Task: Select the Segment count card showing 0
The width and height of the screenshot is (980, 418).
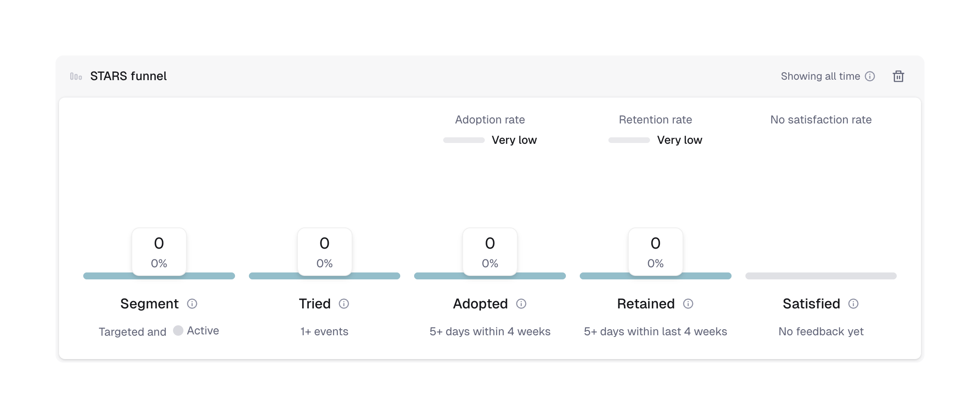Action: point(159,252)
